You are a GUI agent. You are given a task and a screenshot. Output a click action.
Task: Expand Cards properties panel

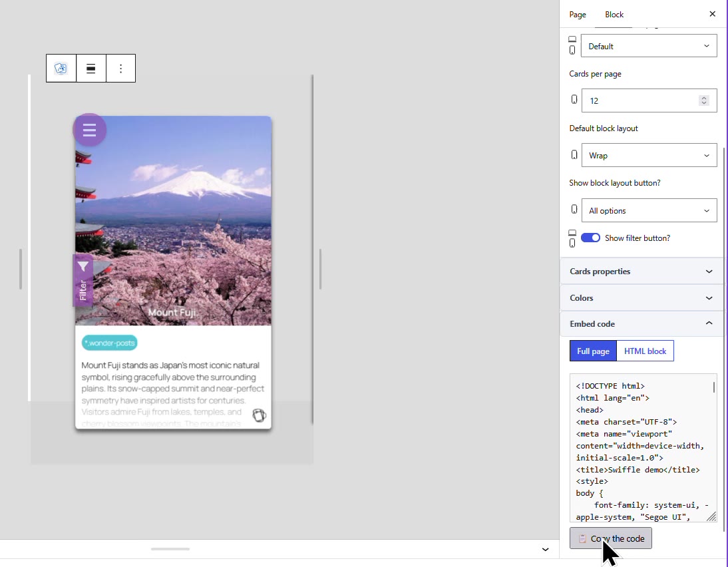[x=641, y=272]
